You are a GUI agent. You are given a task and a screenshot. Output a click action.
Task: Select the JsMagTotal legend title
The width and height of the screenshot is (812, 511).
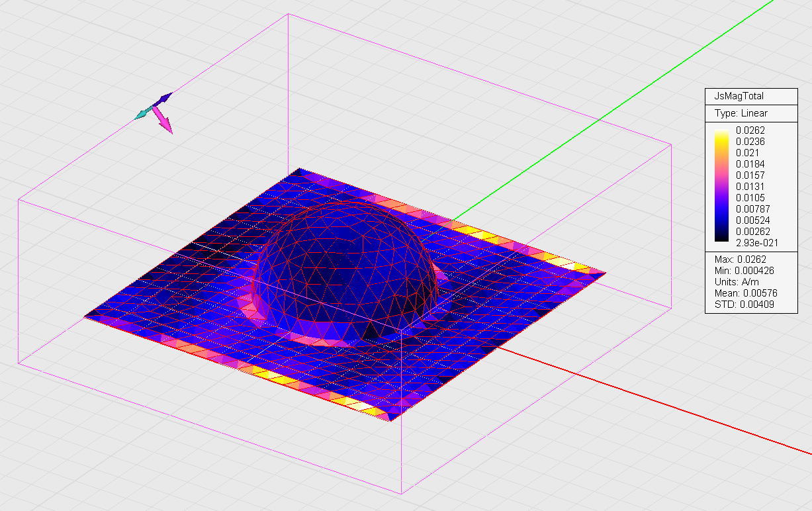point(740,96)
